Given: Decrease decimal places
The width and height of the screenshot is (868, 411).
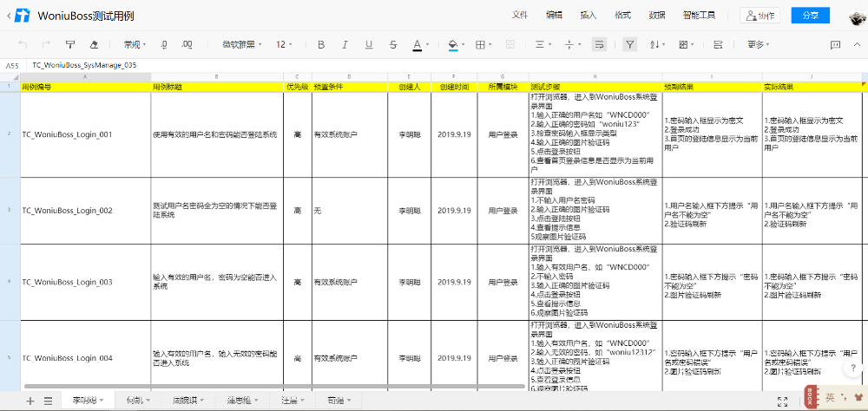Looking at the screenshot, I should point(164,45).
